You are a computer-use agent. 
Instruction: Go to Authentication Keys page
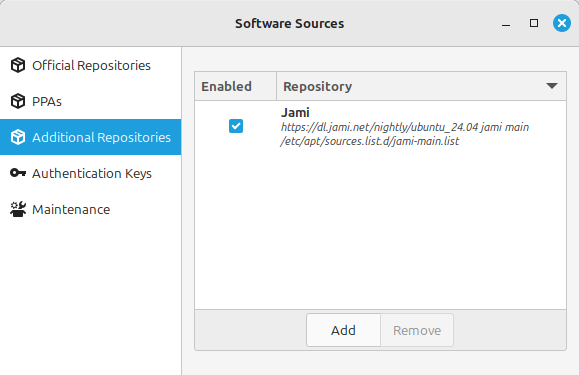click(90, 173)
